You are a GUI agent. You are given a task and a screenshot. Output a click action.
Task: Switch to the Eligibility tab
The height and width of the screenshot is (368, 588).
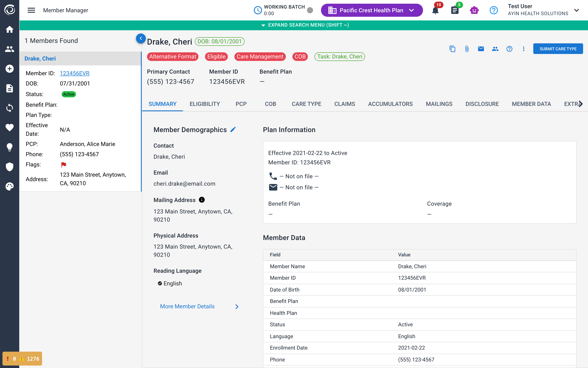click(x=205, y=104)
